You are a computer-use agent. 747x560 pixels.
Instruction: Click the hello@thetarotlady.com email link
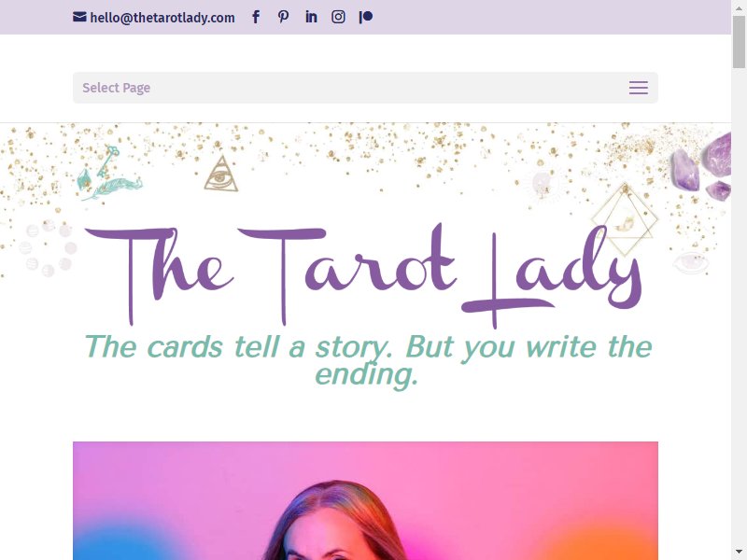click(162, 18)
